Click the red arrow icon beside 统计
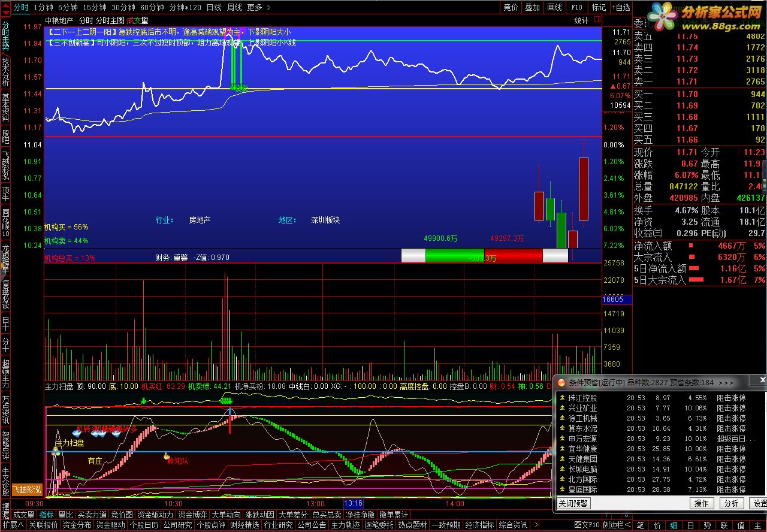Viewport: 767px width, 532px height. click(x=597, y=20)
